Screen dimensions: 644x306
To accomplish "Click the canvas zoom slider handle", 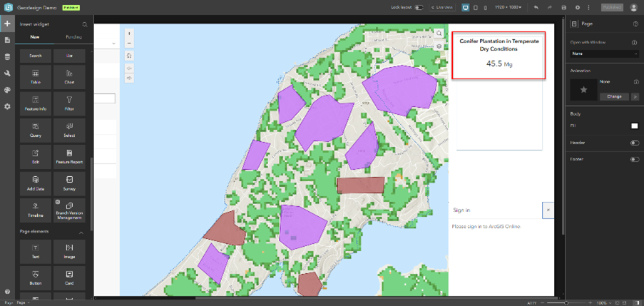I will 566,302.
